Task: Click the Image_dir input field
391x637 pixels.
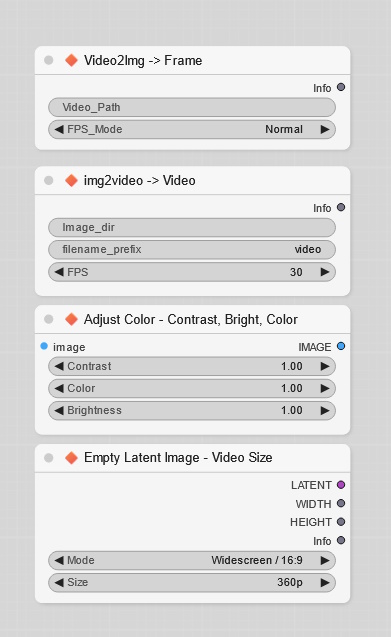Action: [192, 228]
